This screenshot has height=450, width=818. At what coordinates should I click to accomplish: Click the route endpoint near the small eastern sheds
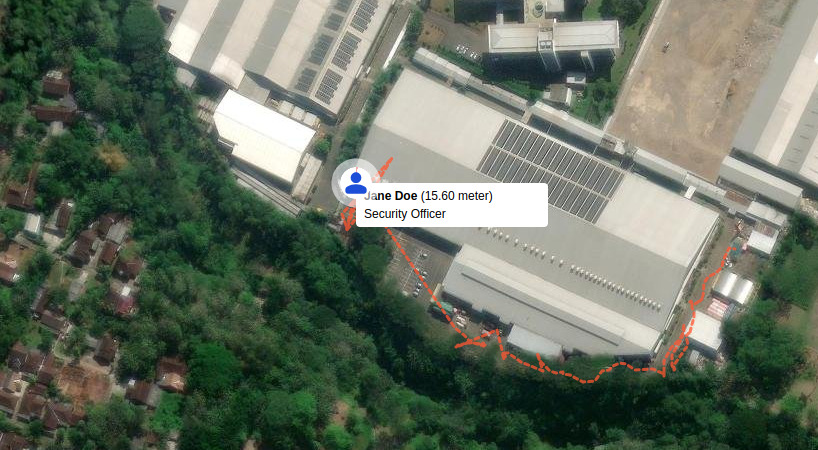coord(734,249)
